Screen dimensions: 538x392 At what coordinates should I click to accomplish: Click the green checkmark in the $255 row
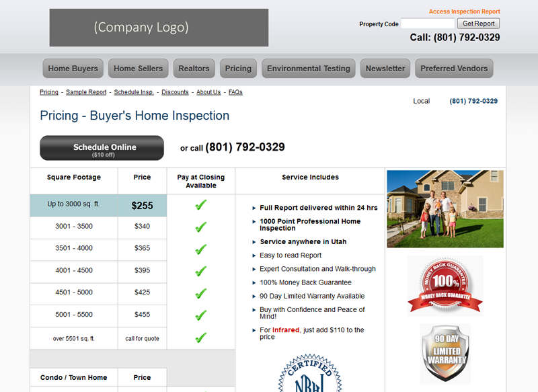[x=200, y=205]
